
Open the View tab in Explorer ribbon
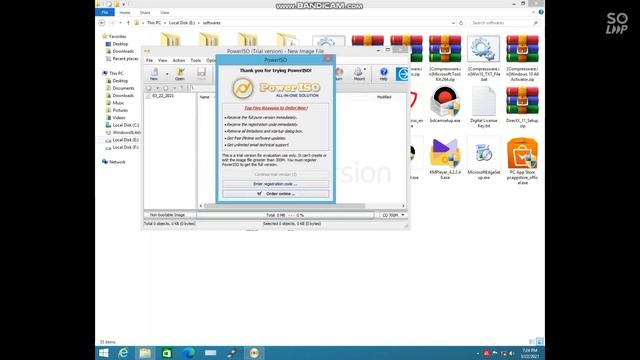pyautogui.click(x=165, y=13)
